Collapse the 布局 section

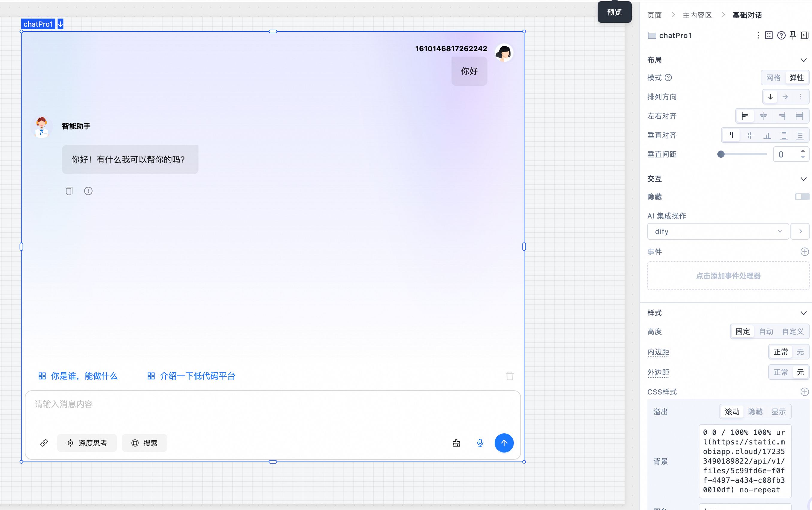point(803,60)
